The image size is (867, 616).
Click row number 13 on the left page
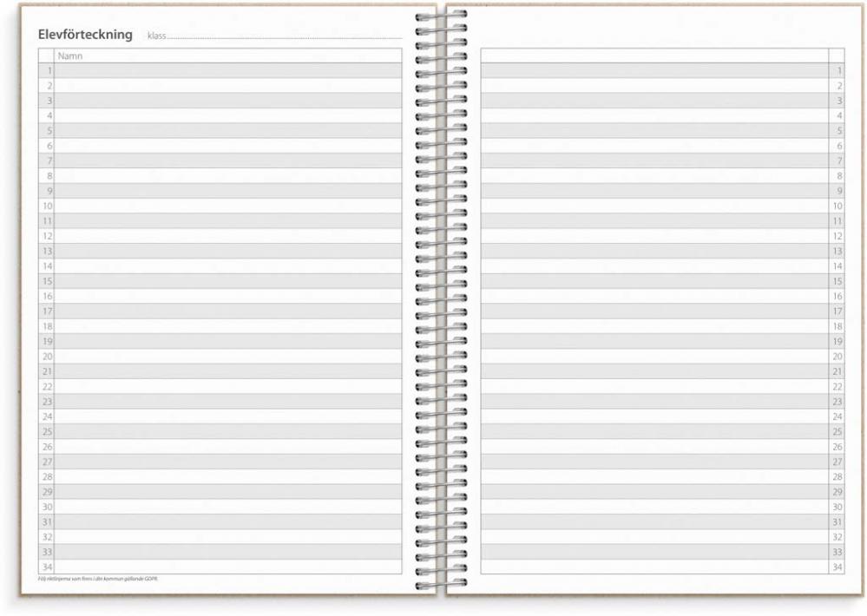point(48,251)
